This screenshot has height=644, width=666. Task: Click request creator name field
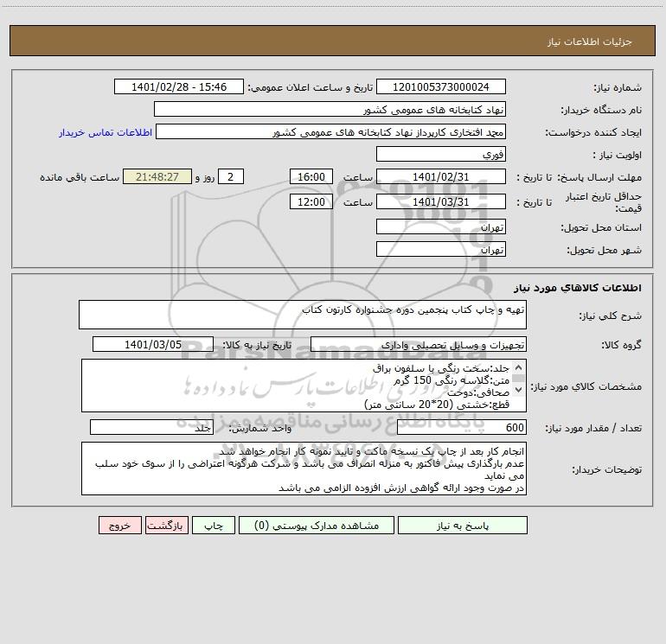point(331,131)
